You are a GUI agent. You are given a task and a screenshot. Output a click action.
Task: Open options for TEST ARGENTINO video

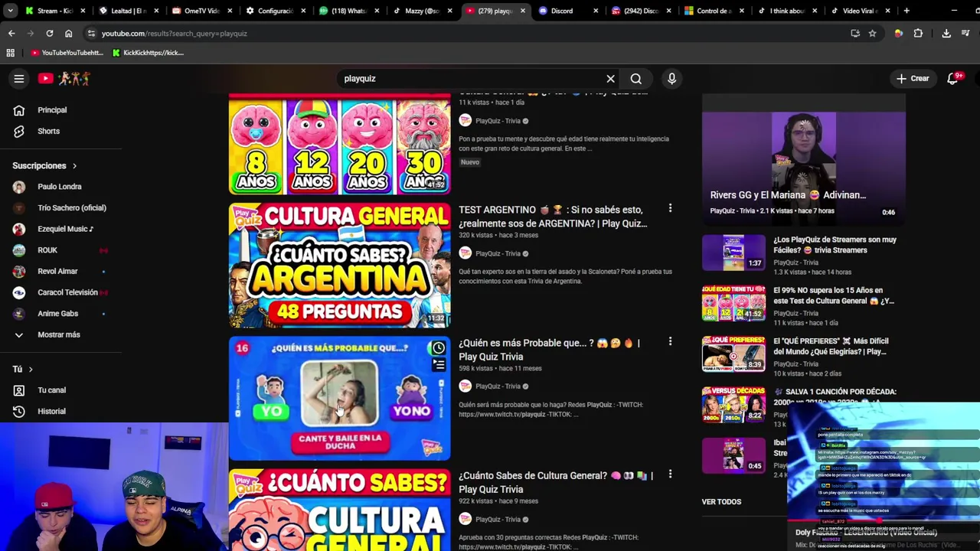(x=670, y=208)
